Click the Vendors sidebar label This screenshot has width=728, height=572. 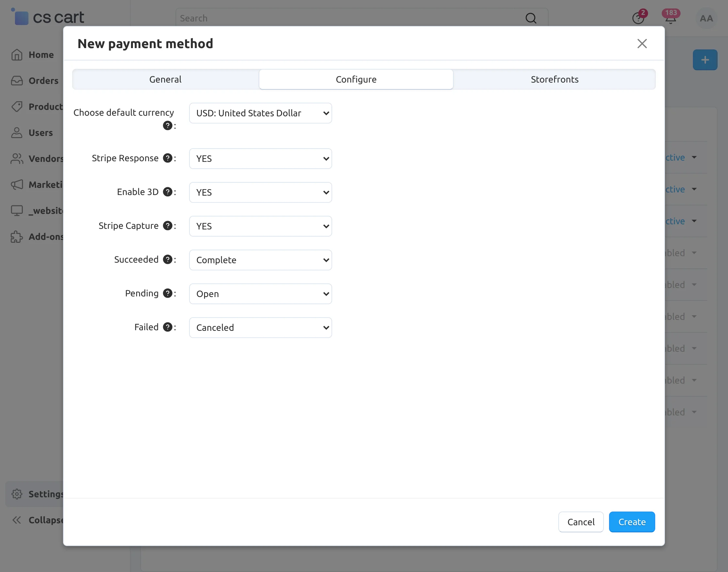coord(46,158)
